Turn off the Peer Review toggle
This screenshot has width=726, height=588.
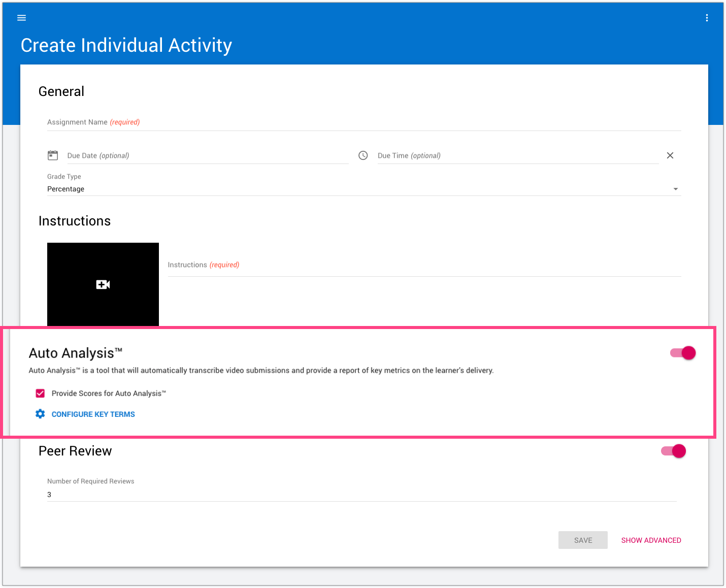click(673, 451)
